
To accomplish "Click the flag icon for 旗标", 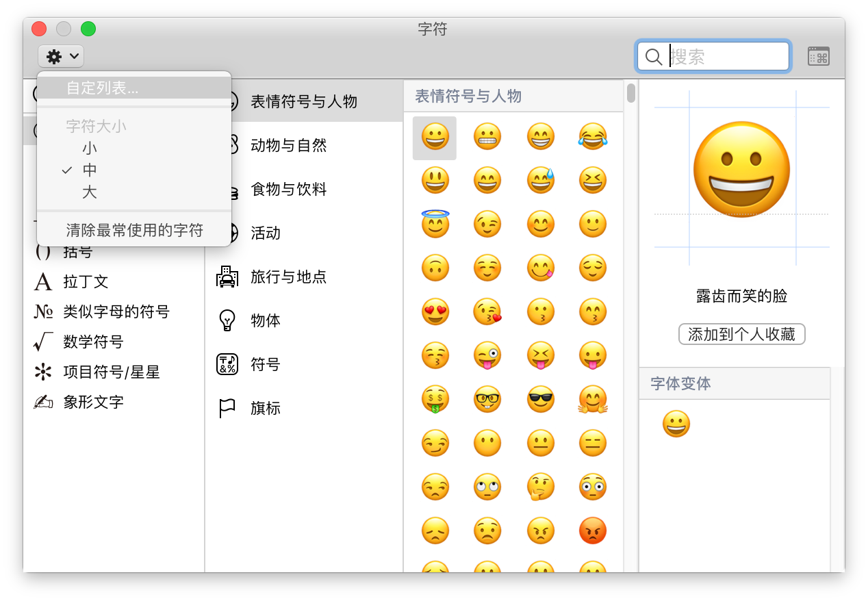I will (x=227, y=408).
